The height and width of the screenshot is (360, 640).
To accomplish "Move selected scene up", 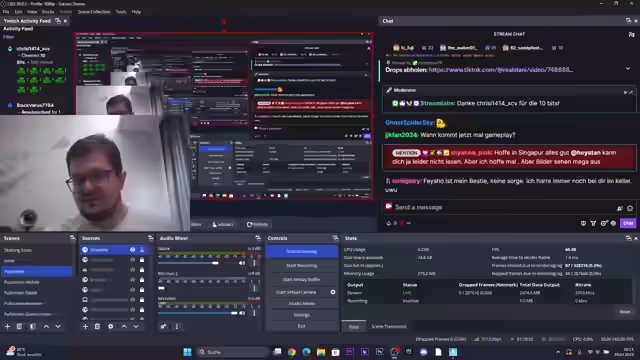I will click(x=46, y=327).
